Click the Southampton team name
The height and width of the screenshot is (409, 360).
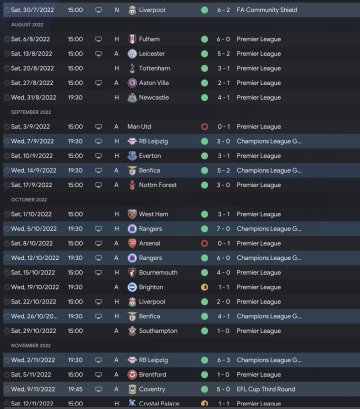coord(158,331)
